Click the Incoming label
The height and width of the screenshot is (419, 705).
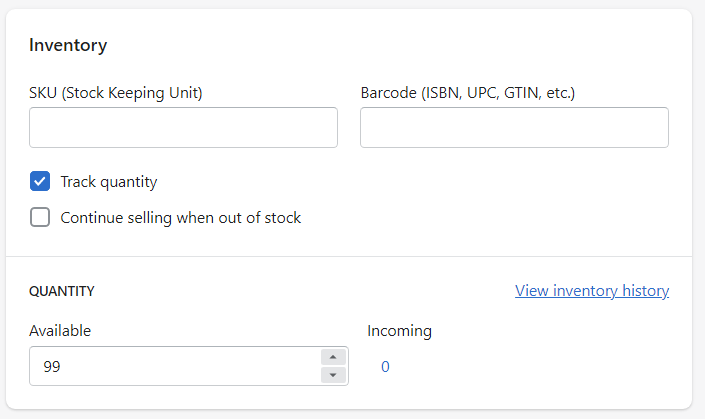[399, 331]
